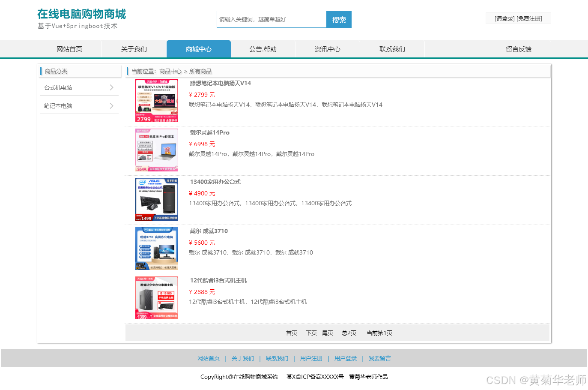588x390 pixels.
Task: Select 笔记本电脑 category
Action: (x=58, y=106)
